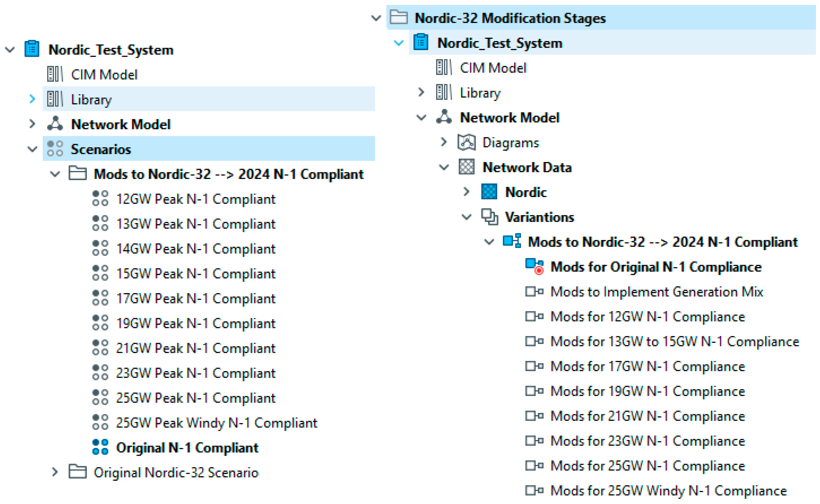Select Mods to Implement Generation Mix stage
The image size is (820, 504).
tap(656, 292)
